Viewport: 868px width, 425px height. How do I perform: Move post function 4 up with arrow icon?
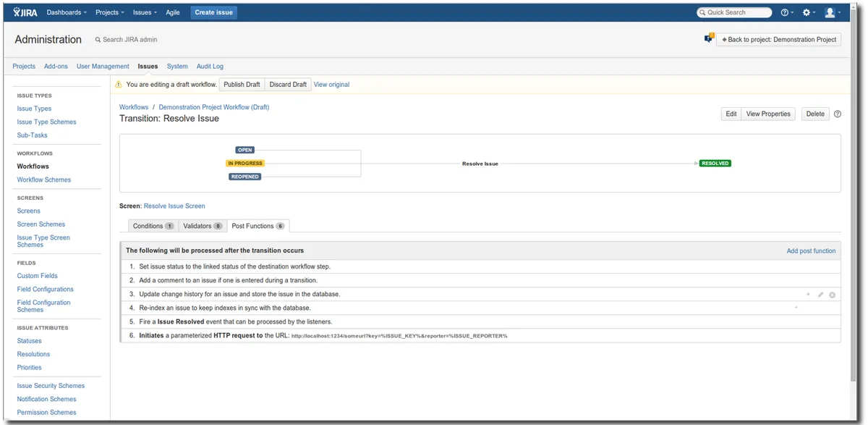(796, 308)
